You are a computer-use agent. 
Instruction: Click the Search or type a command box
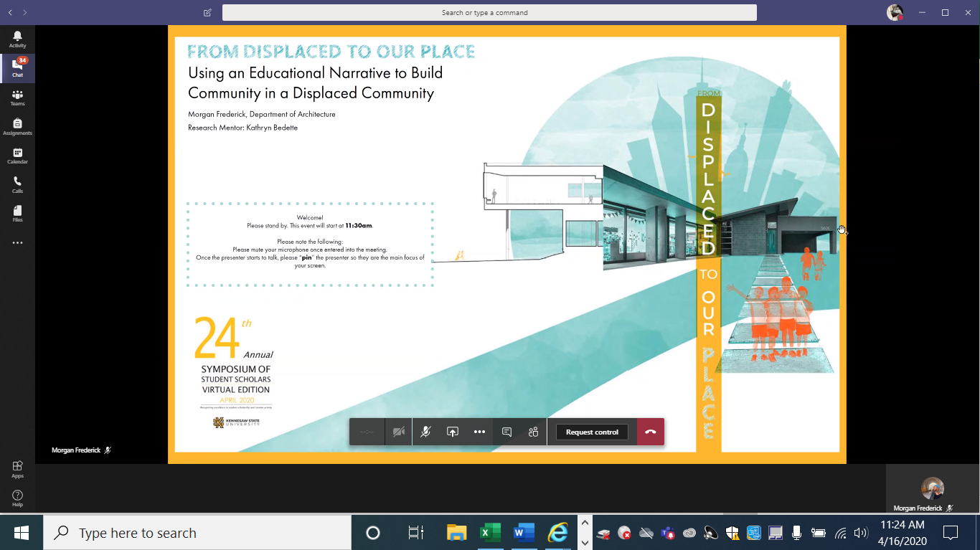click(x=489, y=12)
